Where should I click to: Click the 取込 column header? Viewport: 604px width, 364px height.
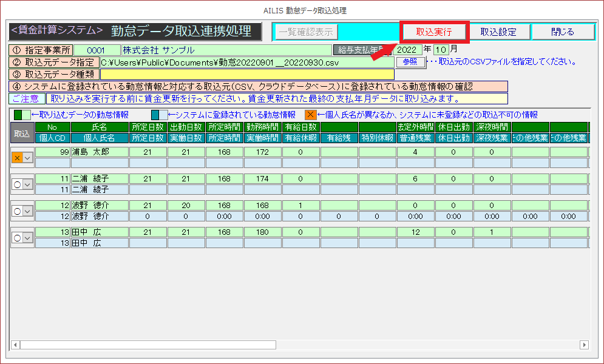click(x=22, y=132)
